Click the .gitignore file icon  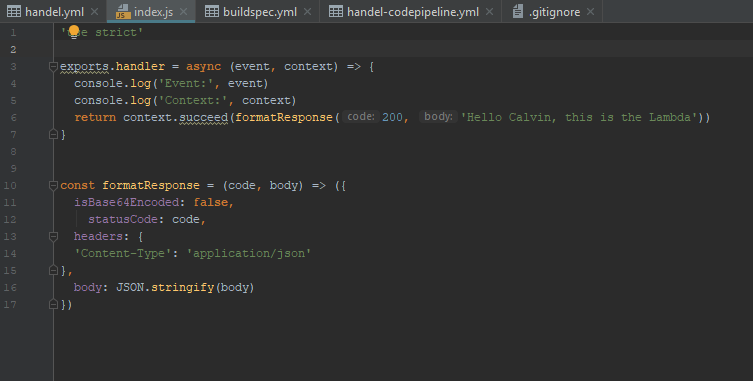point(518,12)
